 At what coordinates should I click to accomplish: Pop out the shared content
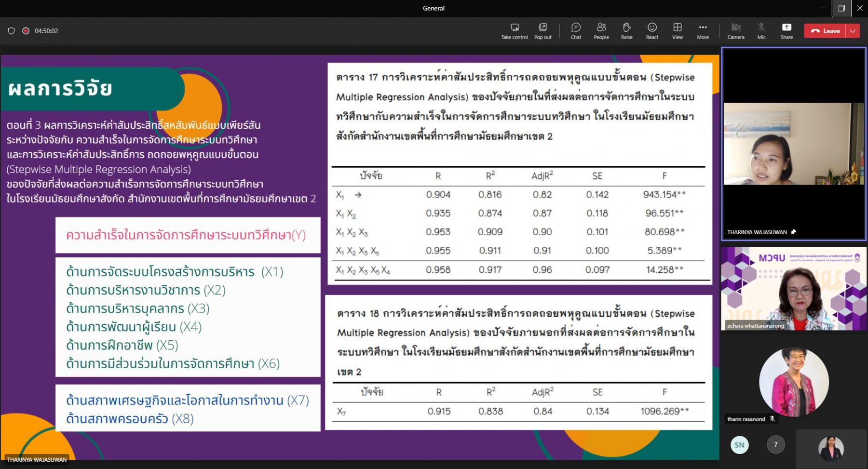coord(543,31)
